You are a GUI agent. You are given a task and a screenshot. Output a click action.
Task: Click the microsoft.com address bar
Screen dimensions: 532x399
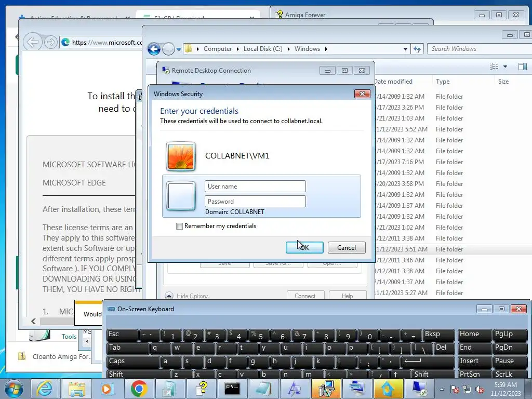[x=102, y=43]
